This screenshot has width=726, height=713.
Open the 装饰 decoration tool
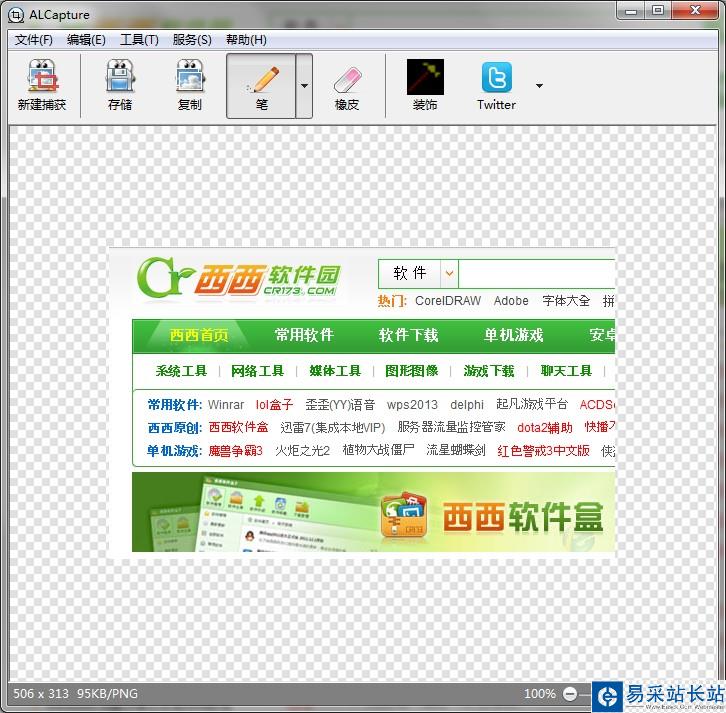(425, 86)
